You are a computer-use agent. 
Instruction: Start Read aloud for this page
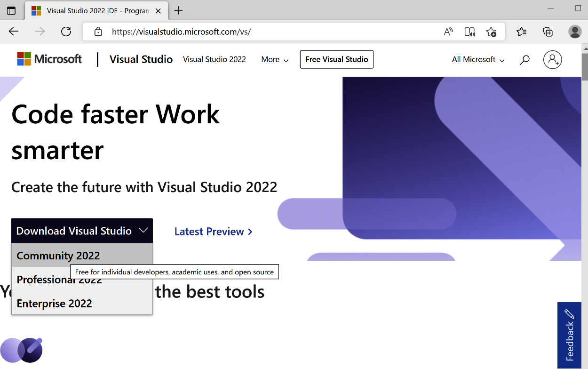pos(448,32)
